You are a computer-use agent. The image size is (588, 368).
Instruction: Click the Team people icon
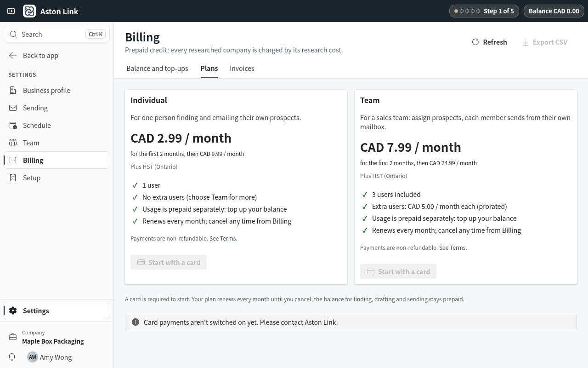point(13,143)
